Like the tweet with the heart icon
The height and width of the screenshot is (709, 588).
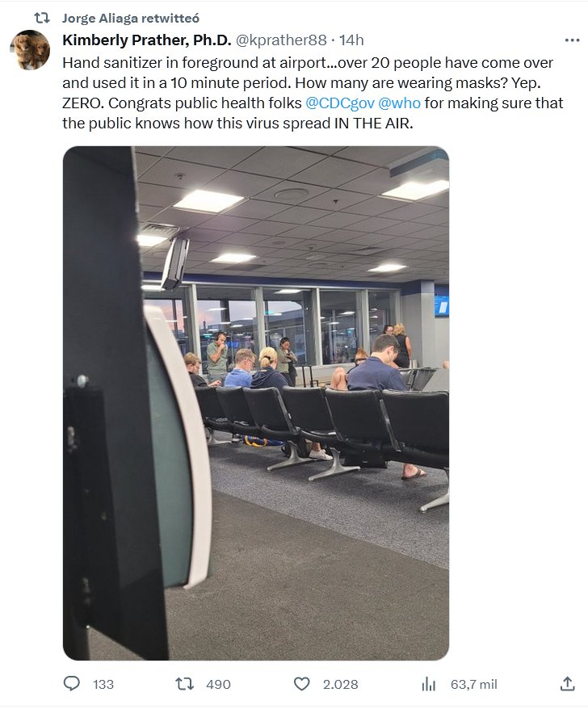click(x=302, y=684)
